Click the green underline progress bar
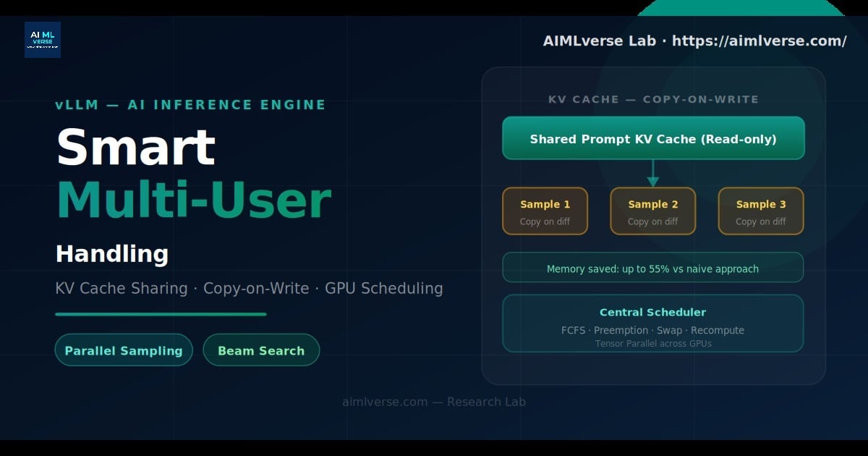Viewport: 868px width, 456px height. [x=161, y=313]
